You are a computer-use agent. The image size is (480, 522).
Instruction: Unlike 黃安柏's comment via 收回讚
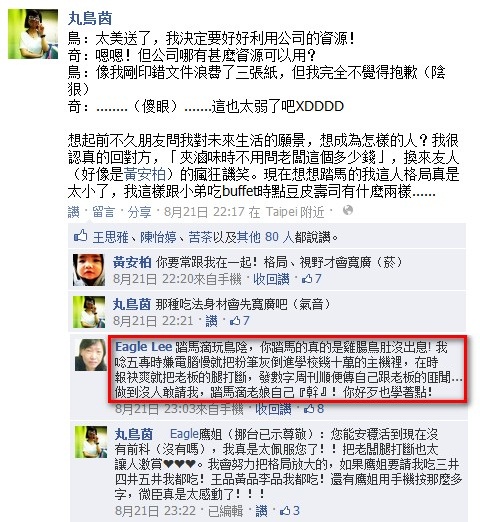point(271,279)
